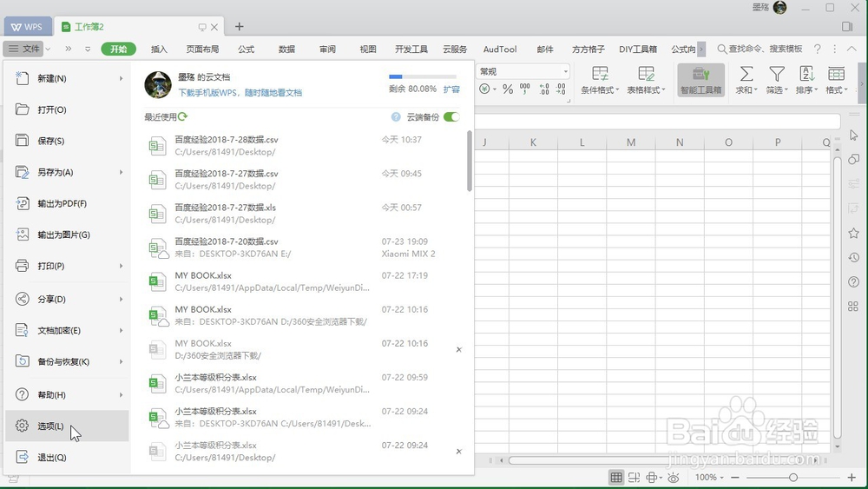Click the cloud backup help icon
The image size is (868, 489).
pos(396,117)
